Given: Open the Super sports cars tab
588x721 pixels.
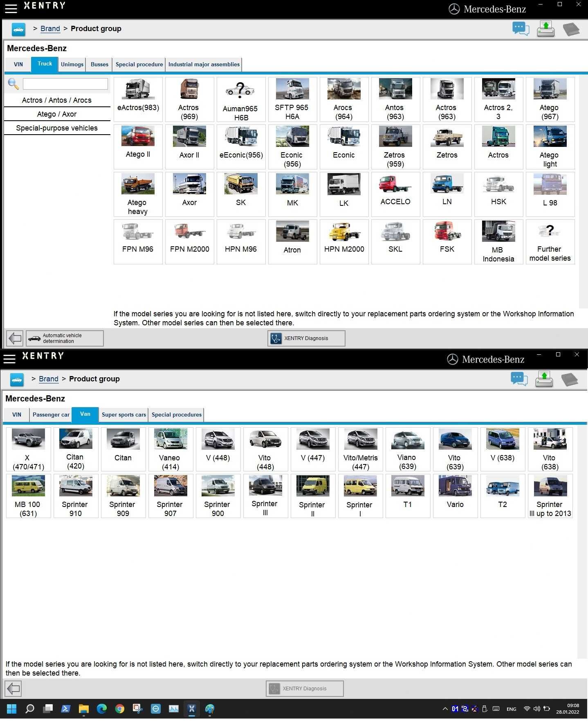Looking at the screenshot, I should click(x=123, y=415).
